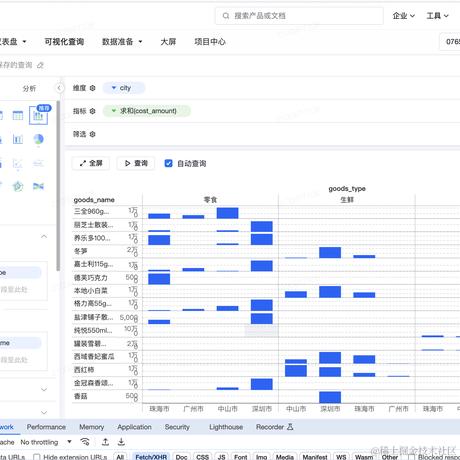Expand the upper collapsed section chevron in left panel
Screen dimensions: 460x460
coord(44,389)
